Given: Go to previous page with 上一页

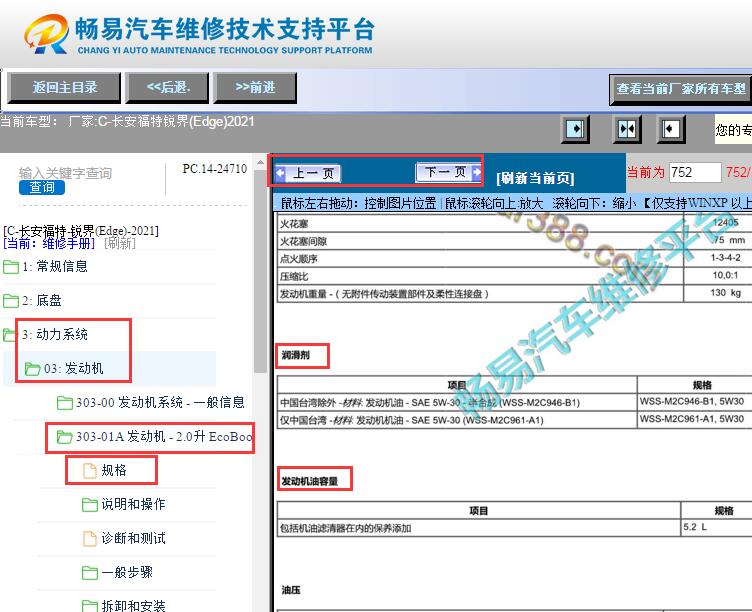Looking at the screenshot, I should tap(308, 173).
